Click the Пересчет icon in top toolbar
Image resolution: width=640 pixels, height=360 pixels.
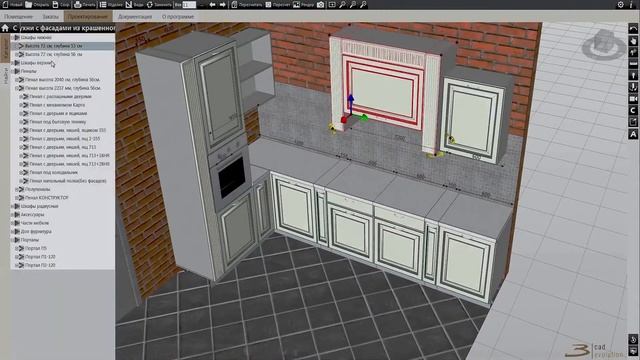coord(268,4)
